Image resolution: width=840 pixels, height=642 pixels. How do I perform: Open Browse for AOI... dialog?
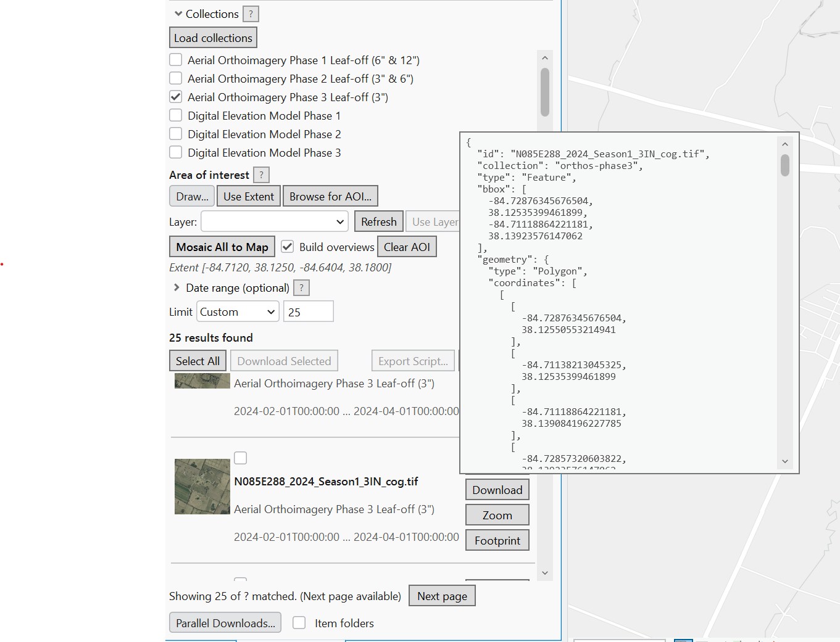click(x=331, y=196)
